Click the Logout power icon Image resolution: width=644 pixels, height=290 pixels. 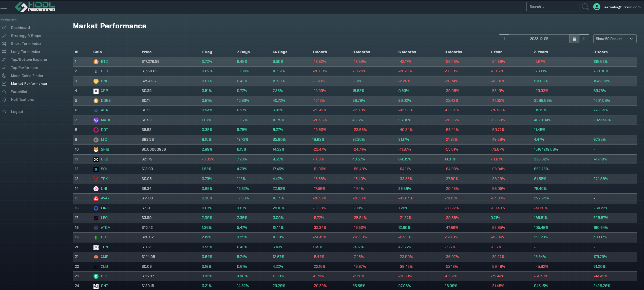pyautogui.click(x=4, y=112)
